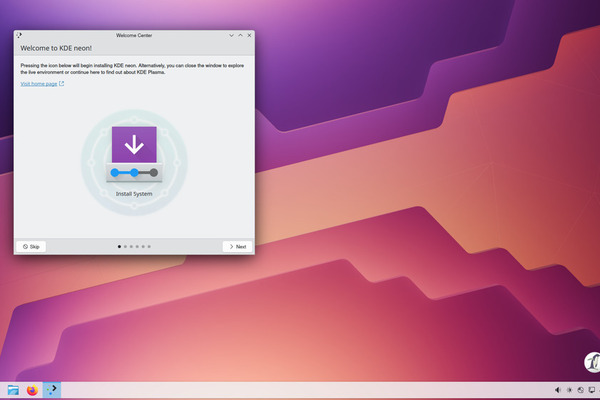Viewport: 600px width, 400px height.
Task: Click the installer icon on the desktop
Action: pyautogui.click(x=591, y=362)
